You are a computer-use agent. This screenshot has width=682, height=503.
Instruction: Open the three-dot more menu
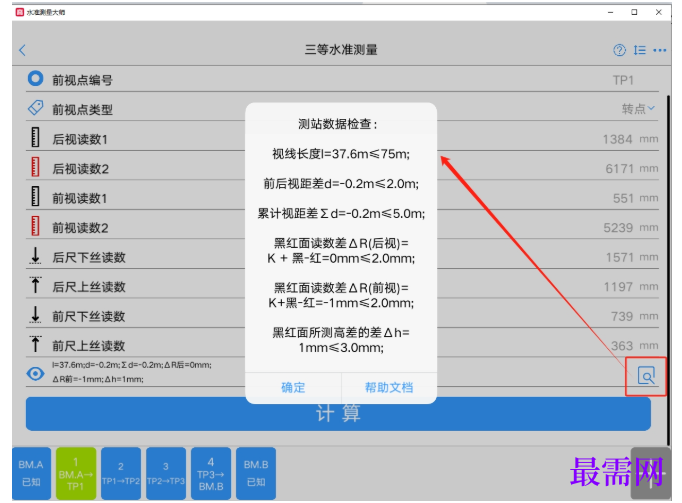659,50
